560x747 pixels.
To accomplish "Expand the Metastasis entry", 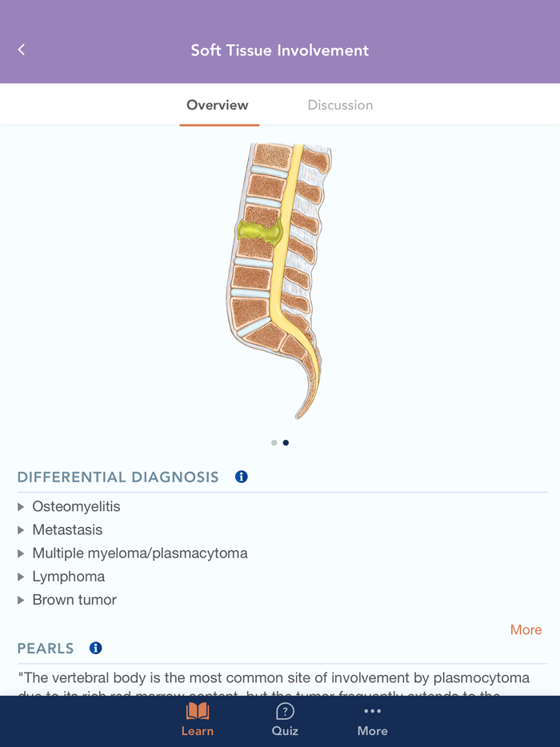I will point(67,529).
